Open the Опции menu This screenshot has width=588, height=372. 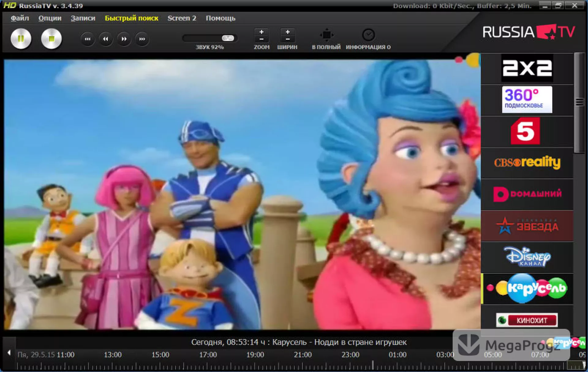click(50, 18)
